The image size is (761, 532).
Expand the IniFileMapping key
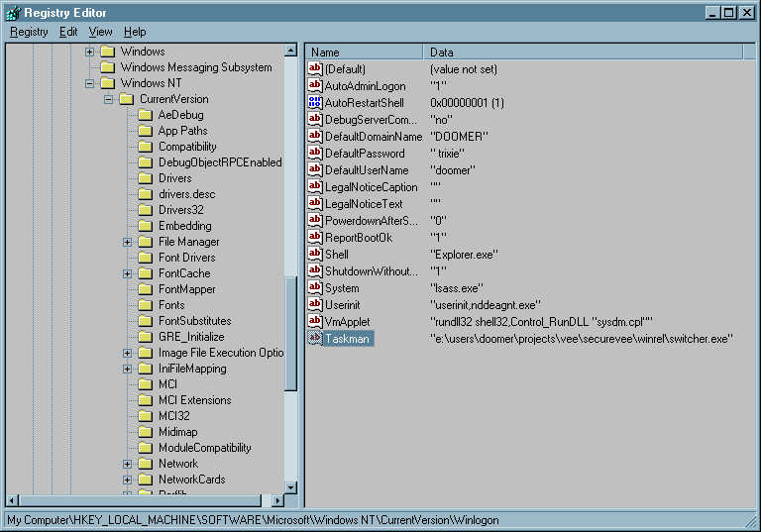tap(128, 369)
